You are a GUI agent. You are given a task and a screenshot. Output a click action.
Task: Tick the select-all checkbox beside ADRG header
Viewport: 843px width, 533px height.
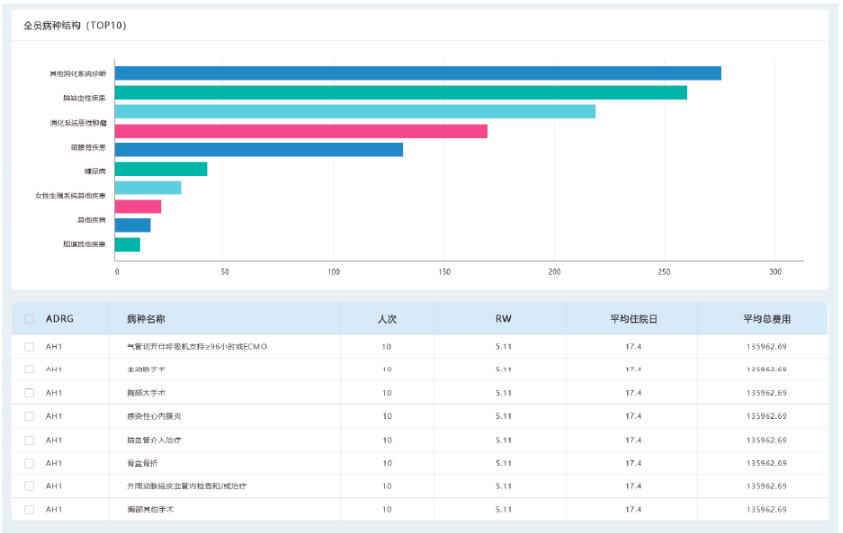pyautogui.click(x=29, y=319)
